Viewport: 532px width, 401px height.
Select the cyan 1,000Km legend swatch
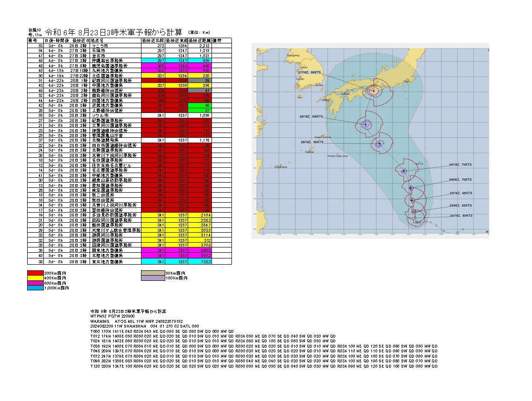(36, 288)
